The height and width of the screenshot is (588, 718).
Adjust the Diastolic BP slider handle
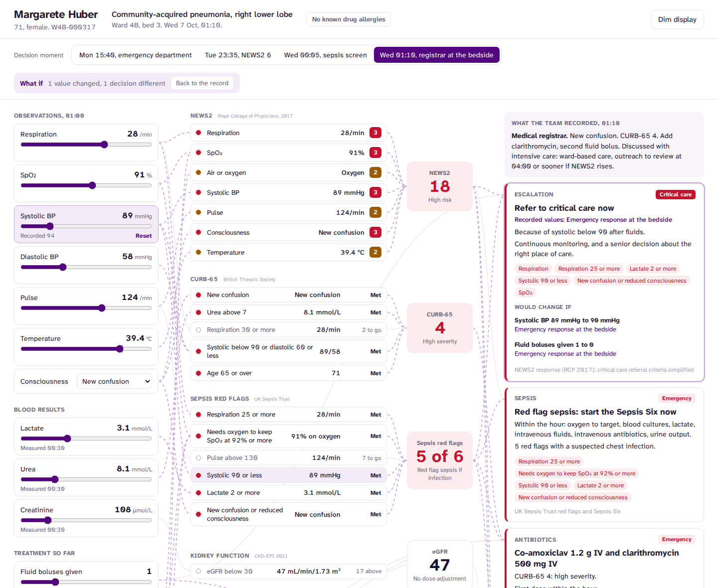click(63, 267)
